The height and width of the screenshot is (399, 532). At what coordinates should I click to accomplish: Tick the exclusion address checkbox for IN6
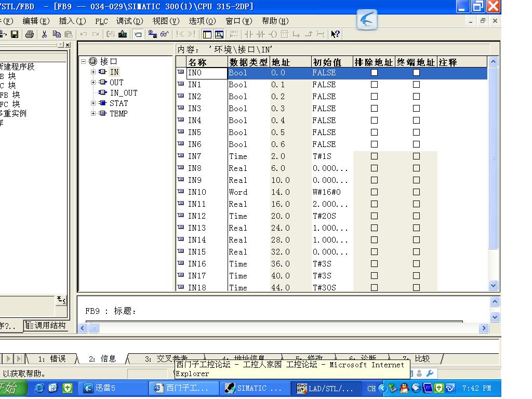[x=374, y=144]
